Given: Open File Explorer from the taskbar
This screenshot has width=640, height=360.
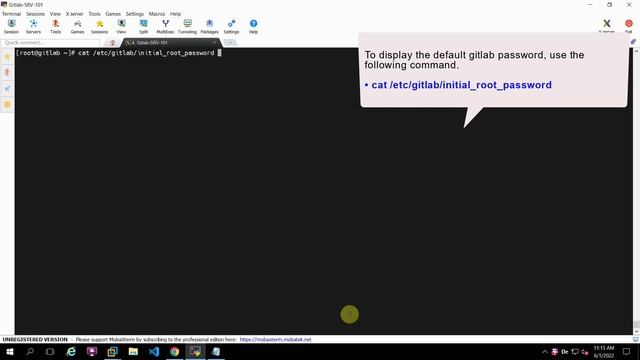Looking at the screenshot, I should click(133, 351).
